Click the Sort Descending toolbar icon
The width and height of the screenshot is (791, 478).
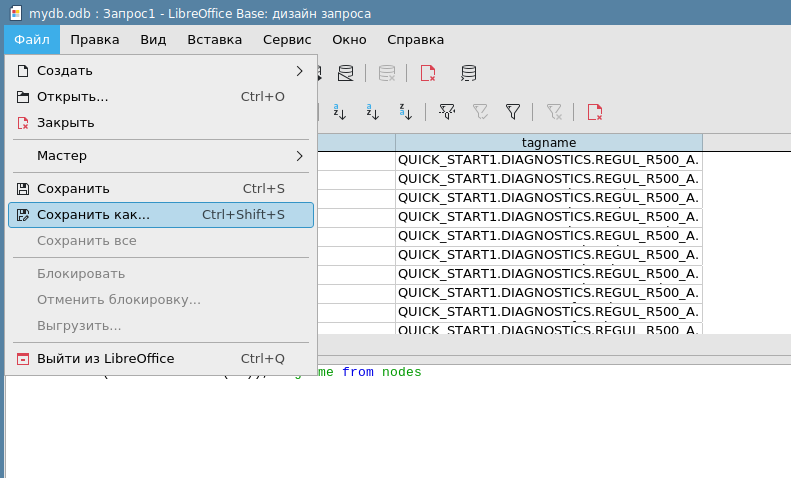[405, 112]
